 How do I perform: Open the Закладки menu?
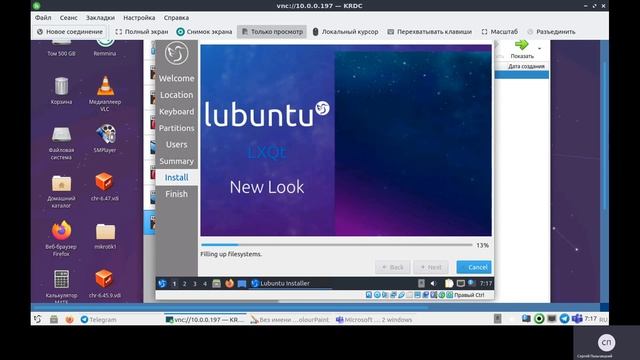(100, 18)
